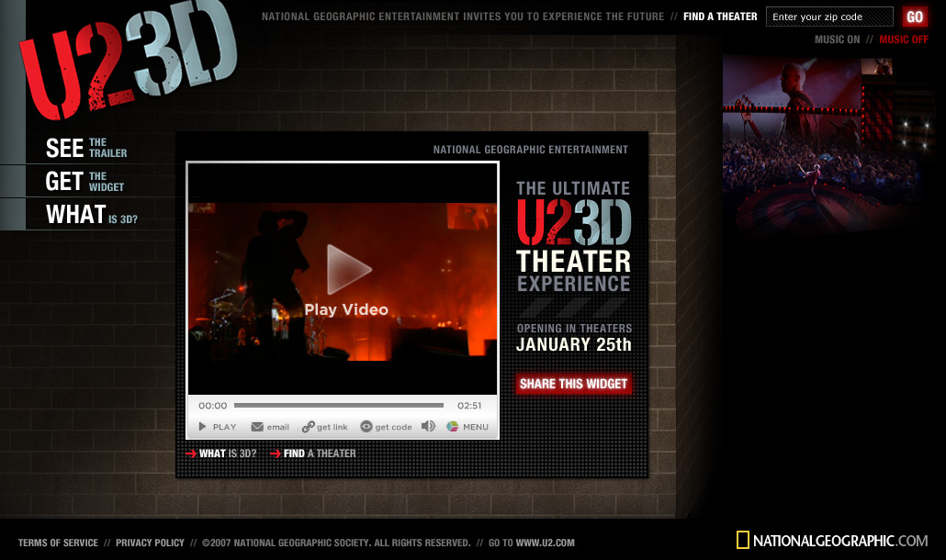Screen dimensions: 946x560
Task: Open the colorful MENU cube icon
Action: coord(453,426)
